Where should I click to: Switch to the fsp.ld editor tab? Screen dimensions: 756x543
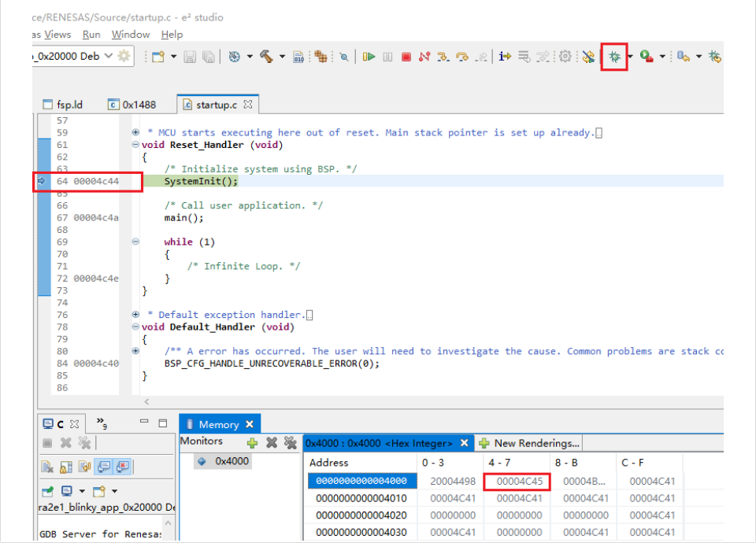pyautogui.click(x=63, y=105)
